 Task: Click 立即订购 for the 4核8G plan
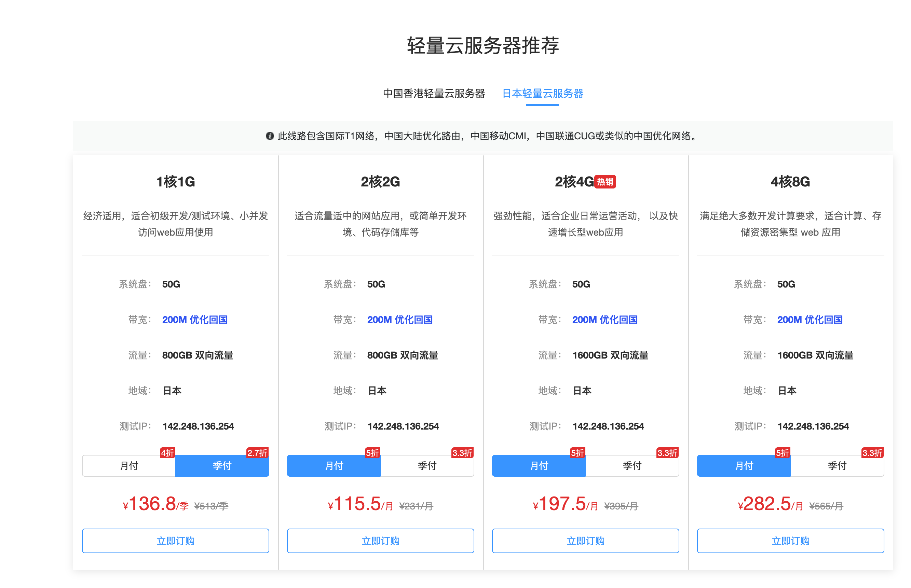[790, 541]
